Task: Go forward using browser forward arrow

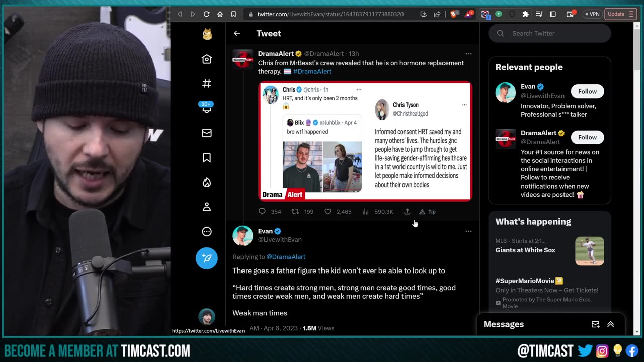Action: tap(193, 14)
